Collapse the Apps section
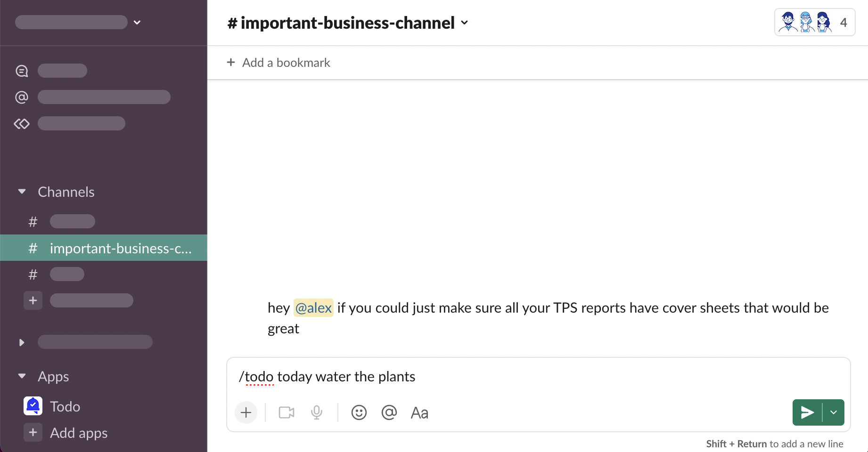The image size is (868, 452). pyautogui.click(x=22, y=376)
